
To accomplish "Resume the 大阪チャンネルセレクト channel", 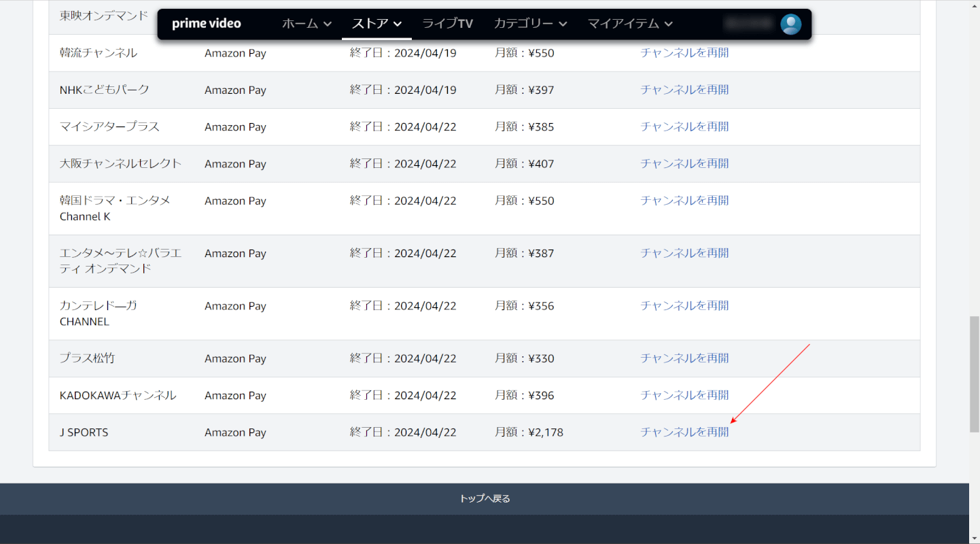I will [x=684, y=163].
